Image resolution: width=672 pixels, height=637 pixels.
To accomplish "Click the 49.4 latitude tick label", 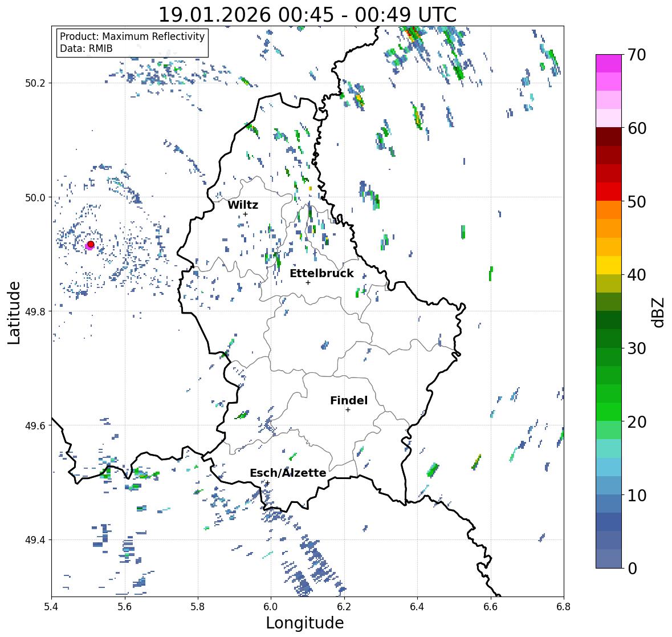I will pyautogui.click(x=35, y=539).
